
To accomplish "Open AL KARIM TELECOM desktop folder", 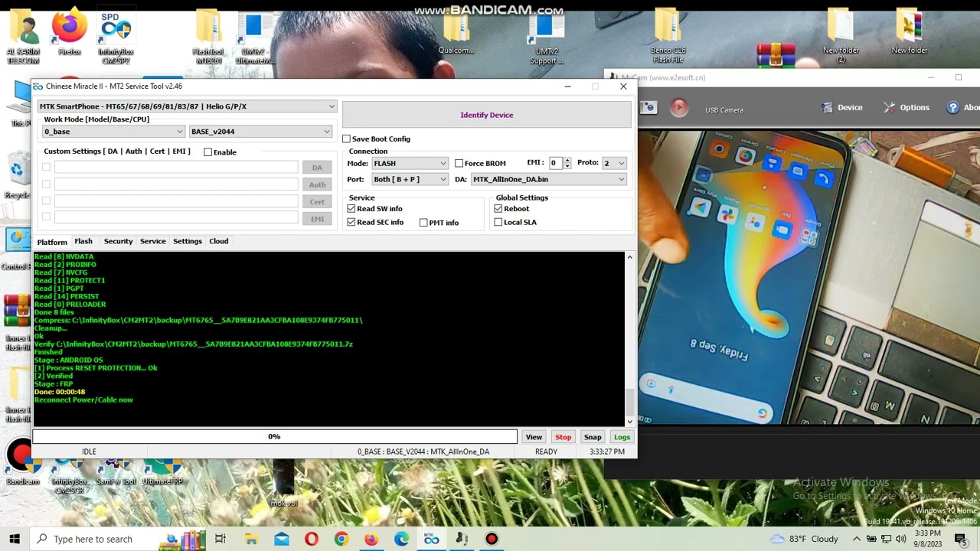I will (x=23, y=37).
